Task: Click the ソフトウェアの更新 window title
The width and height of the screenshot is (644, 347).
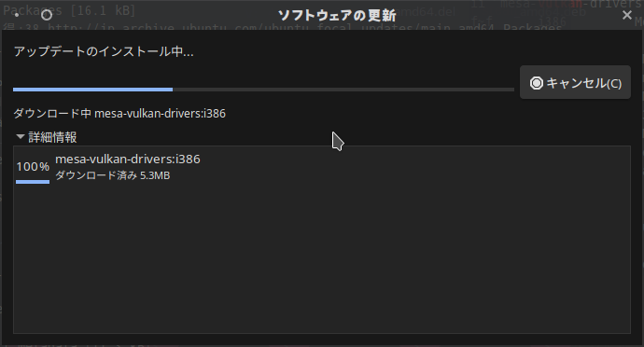Action: click(337, 16)
